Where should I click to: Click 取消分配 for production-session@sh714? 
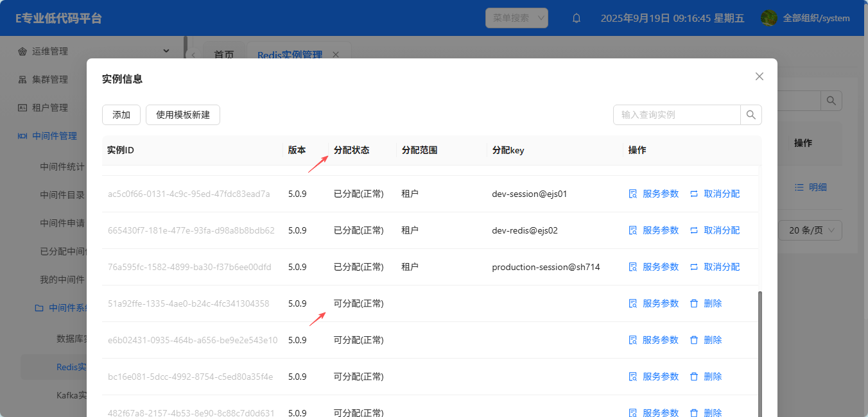721,267
